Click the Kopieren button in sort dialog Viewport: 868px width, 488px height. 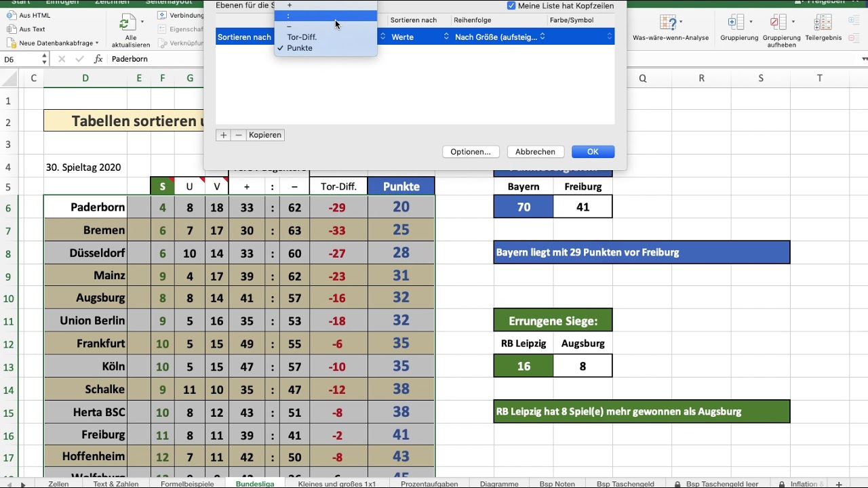[x=264, y=135]
